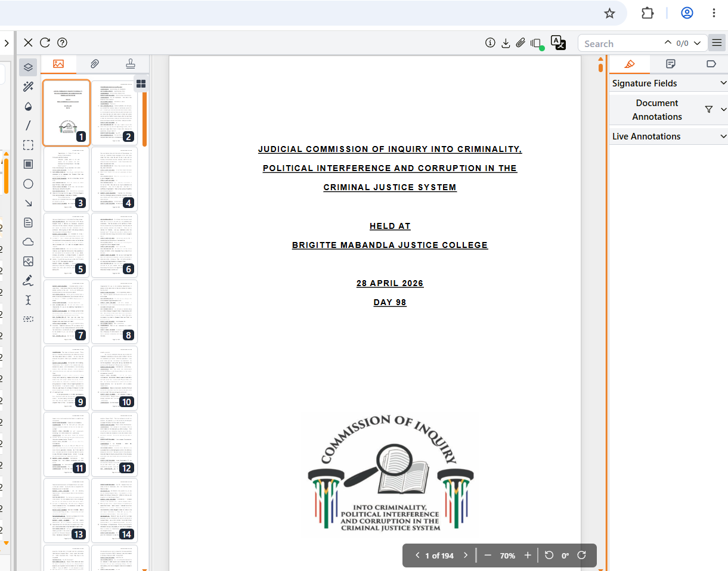Open page 3 thumbnail

click(66, 179)
